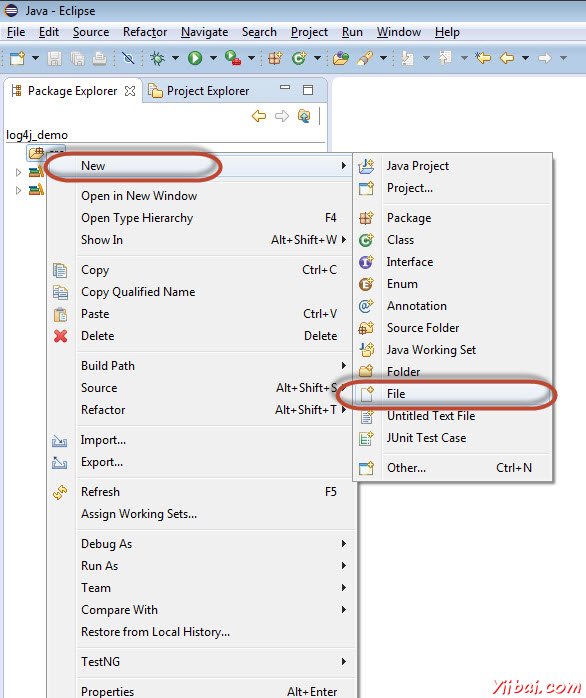Screen dimensions: 586x698
Task: Click the New Java Package toolbar icon
Action: (275, 58)
